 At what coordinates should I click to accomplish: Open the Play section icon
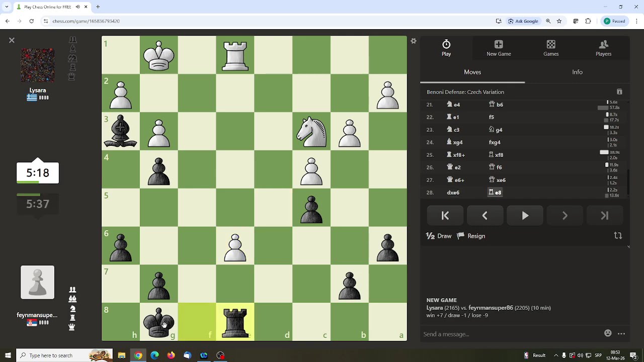pyautogui.click(x=446, y=48)
